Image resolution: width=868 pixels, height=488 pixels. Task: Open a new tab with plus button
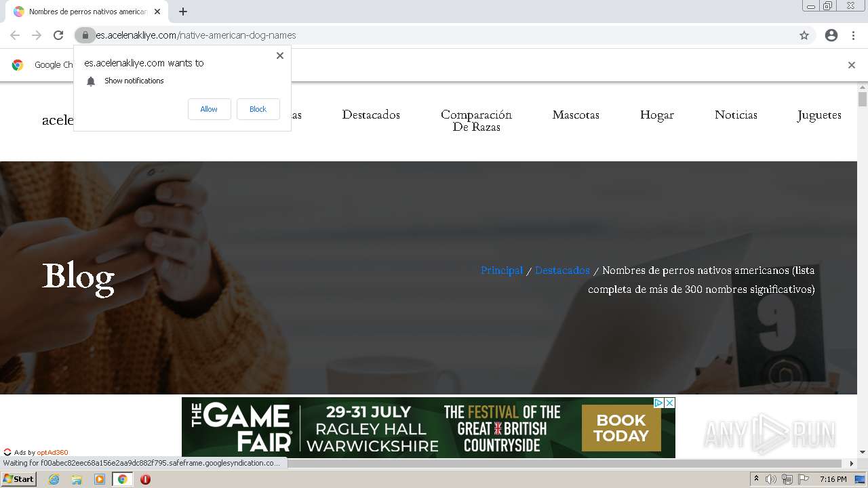click(x=183, y=12)
